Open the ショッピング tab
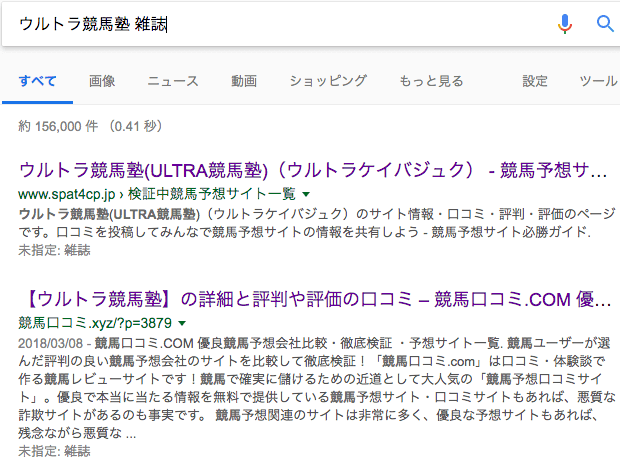The image size is (620, 462). click(x=328, y=81)
